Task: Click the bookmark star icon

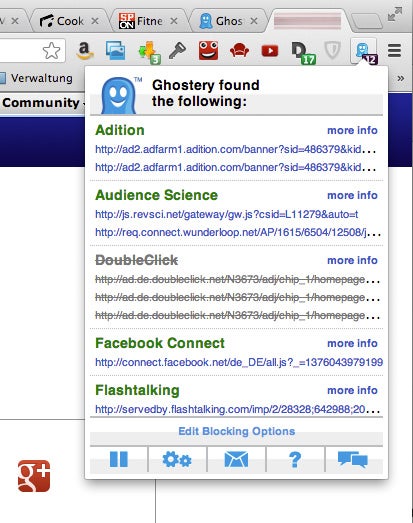Action: click(52, 51)
